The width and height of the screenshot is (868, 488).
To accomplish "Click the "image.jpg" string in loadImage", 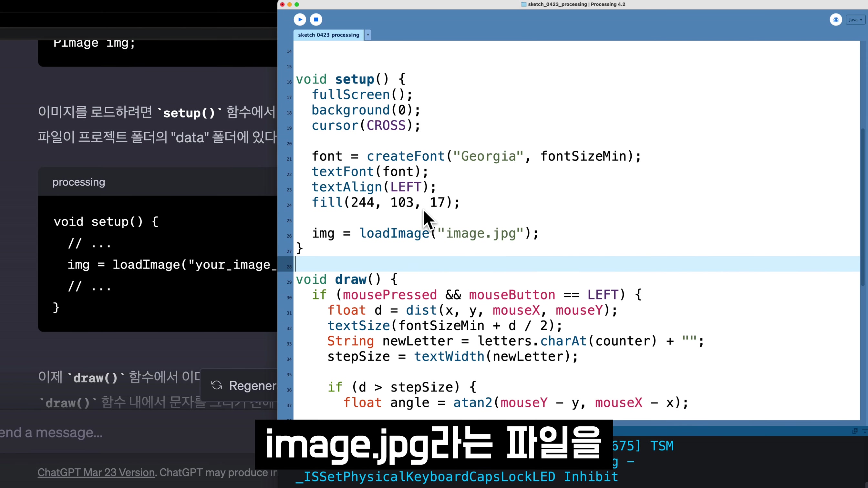I will [480, 233].
